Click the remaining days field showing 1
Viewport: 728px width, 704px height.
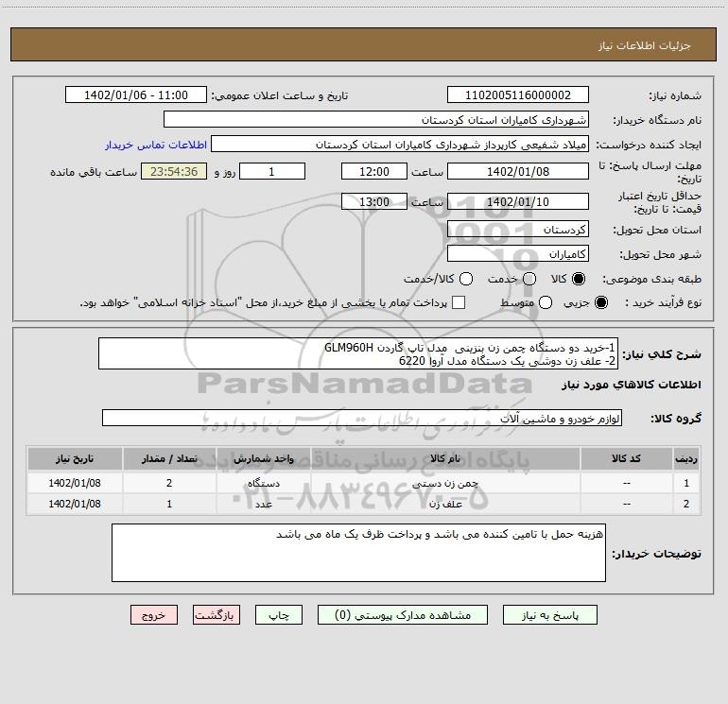click(272, 171)
